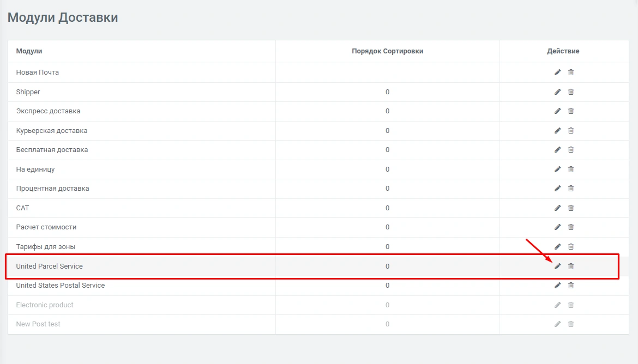This screenshot has width=638, height=364.
Task: Delete the Новая Почта module
Action: click(x=571, y=72)
